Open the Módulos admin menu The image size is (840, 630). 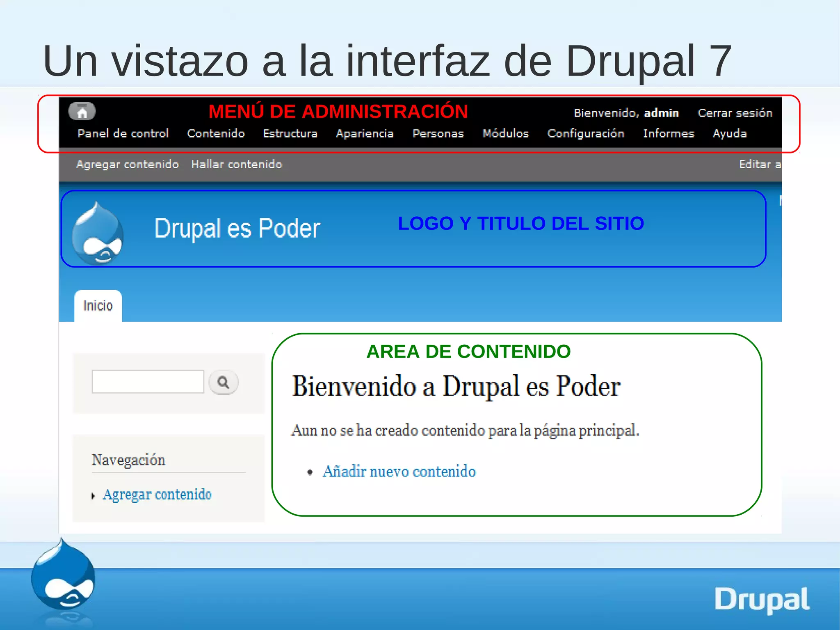[506, 133]
